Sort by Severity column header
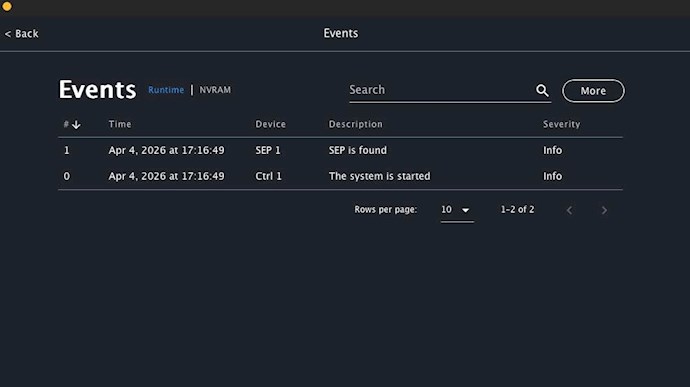 click(x=562, y=124)
